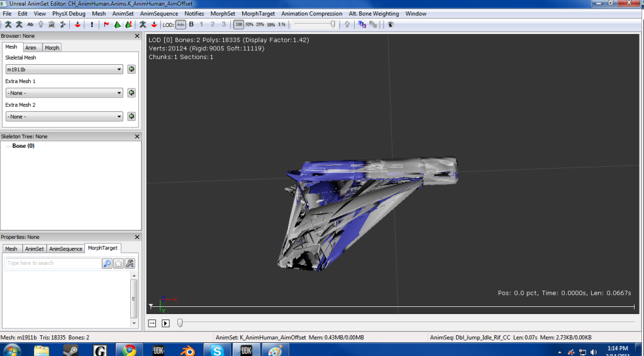
Task: Select LOD level 3
Action: (224, 25)
